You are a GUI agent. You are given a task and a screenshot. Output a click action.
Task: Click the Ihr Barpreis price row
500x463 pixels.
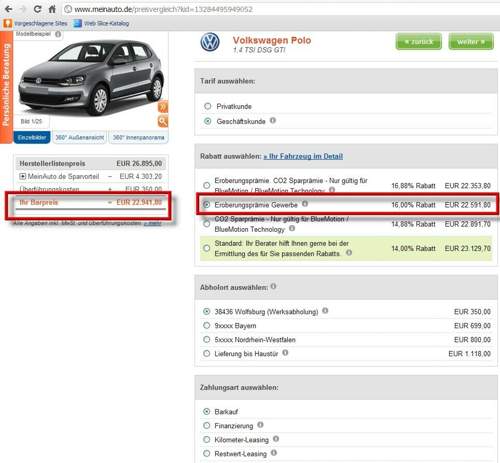click(x=90, y=203)
